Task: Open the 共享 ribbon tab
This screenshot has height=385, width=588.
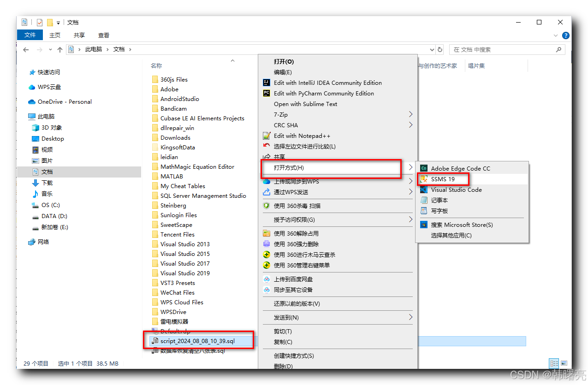Action: [x=79, y=35]
